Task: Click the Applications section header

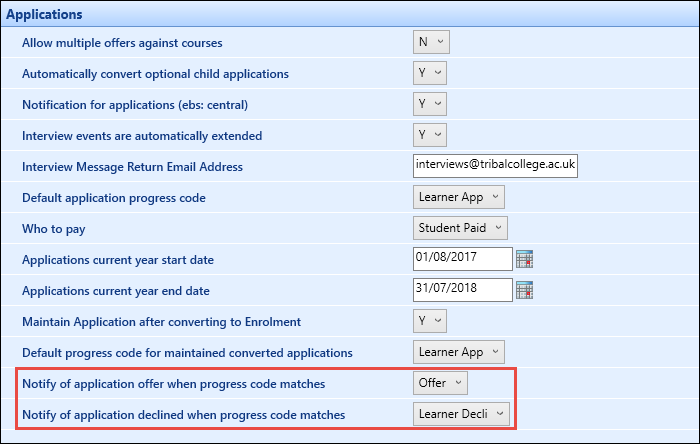Action: click(x=44, y=15)
